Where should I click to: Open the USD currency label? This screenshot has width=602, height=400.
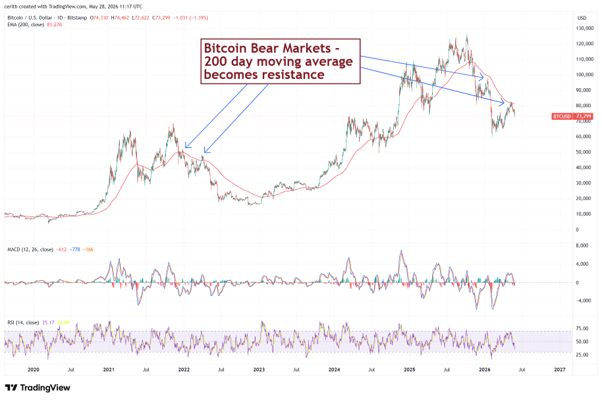tap(582, 18)
